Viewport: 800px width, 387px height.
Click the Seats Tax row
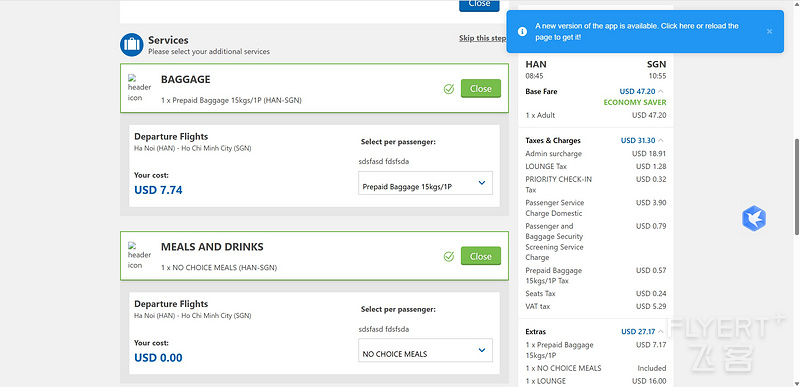[x=596, y=294]
